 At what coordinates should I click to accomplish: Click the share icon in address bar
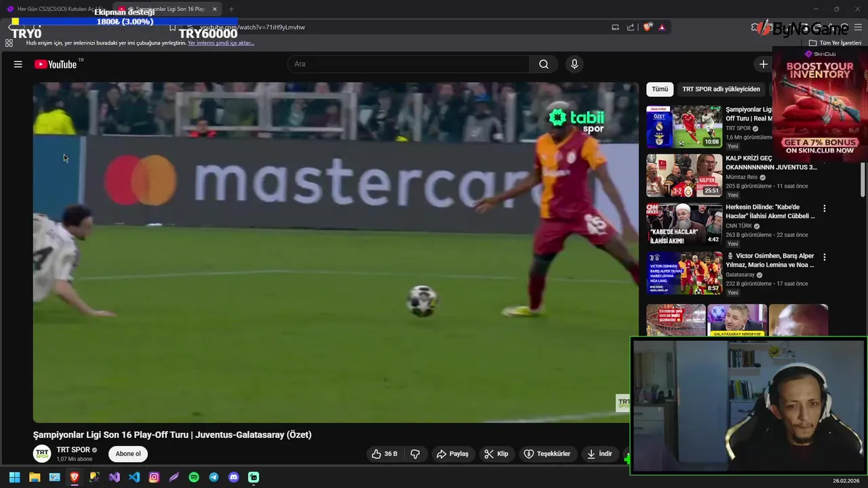[x=631, y=27]
